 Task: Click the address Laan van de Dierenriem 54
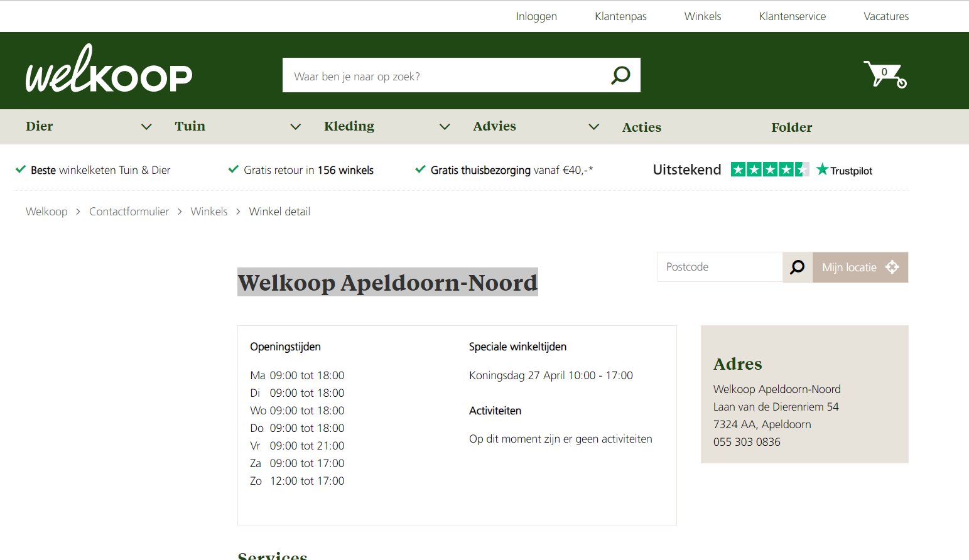pyautogui.click(x=776, y=407)
